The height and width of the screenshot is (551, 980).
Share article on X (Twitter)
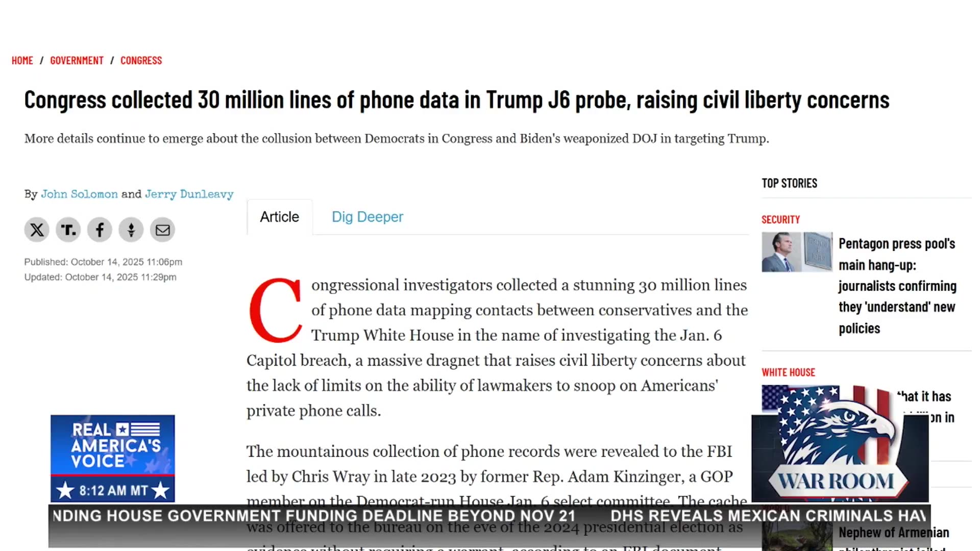37,230
